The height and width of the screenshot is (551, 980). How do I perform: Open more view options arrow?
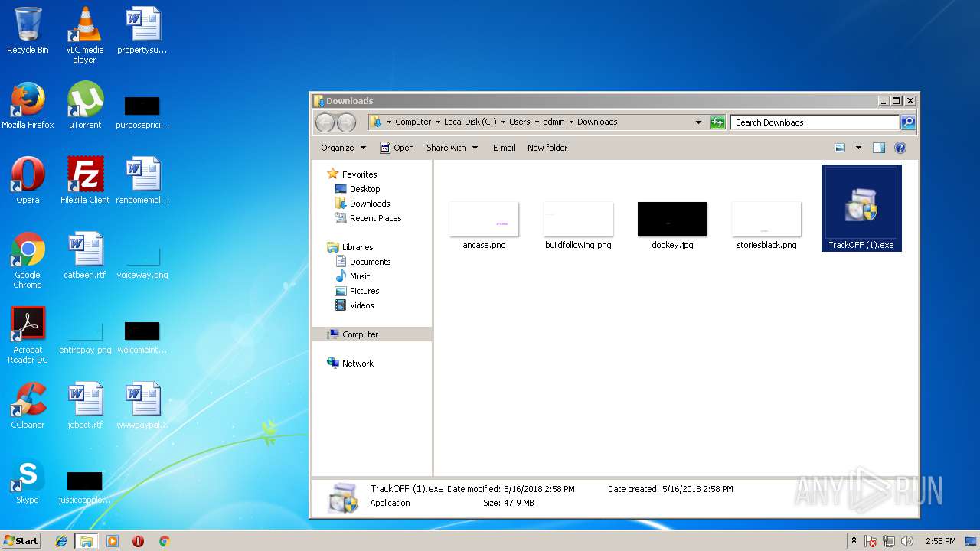coord(858,148)
